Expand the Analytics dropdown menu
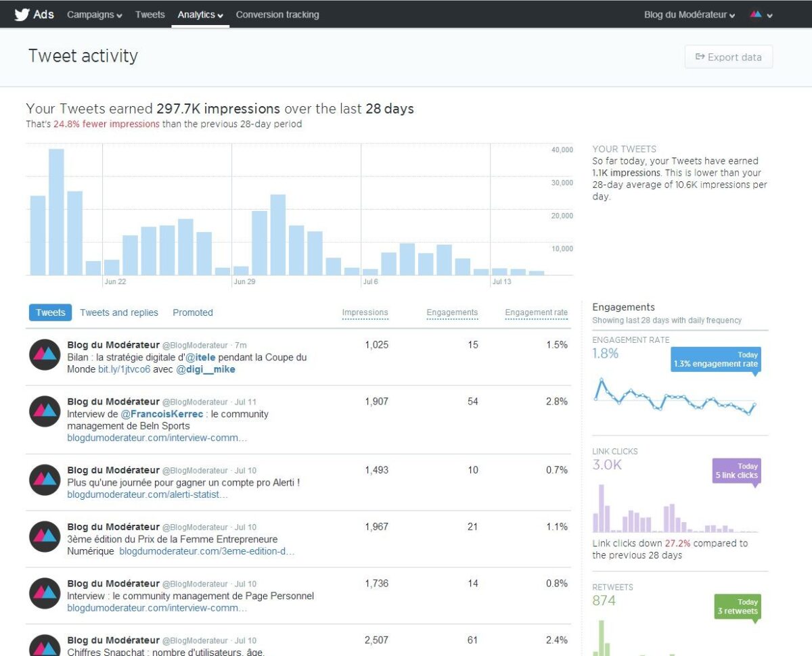812x656 pixels. click(200, 14)
